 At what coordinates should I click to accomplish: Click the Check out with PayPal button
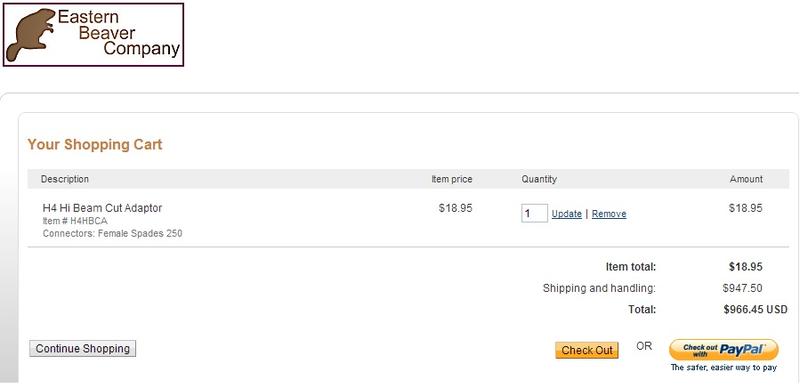point(723,350)
